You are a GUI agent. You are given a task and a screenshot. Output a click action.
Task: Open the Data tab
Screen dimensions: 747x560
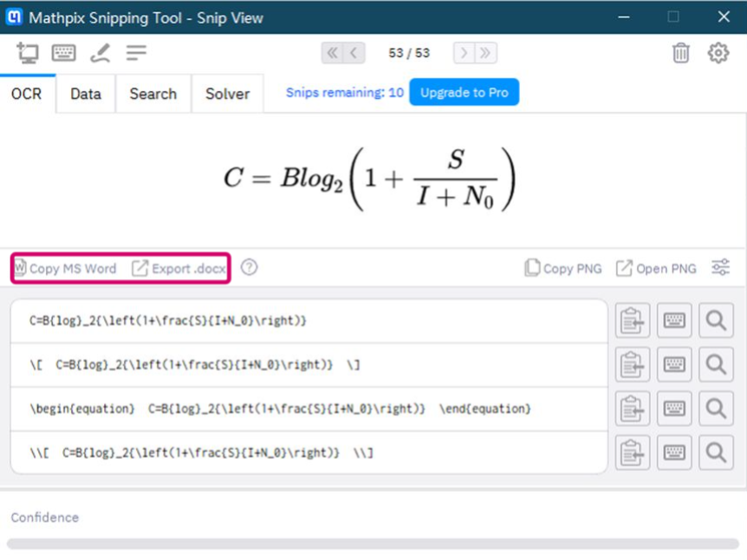click(x=85, y=94)
